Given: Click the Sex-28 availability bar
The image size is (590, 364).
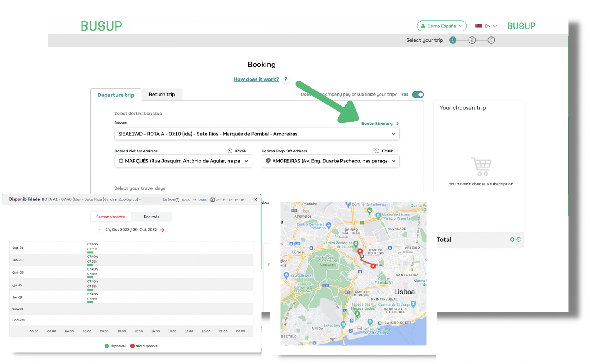Looking at the screenshot, I should [90, 302].
